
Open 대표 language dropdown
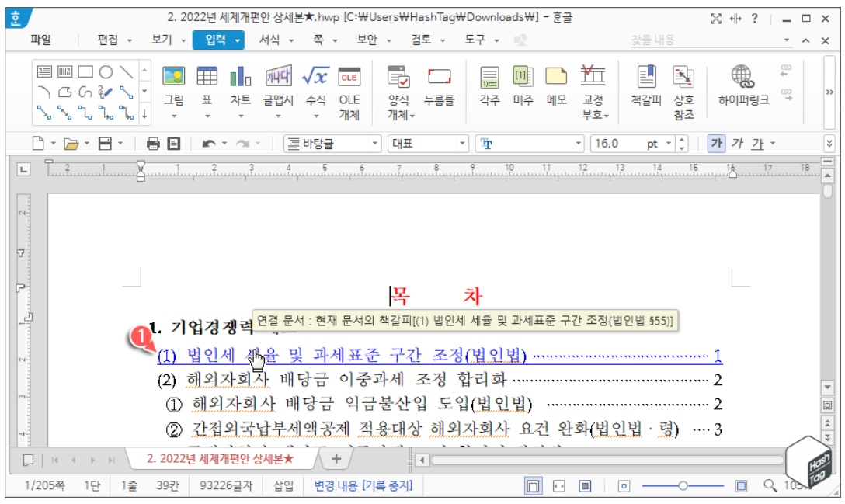[462, 144]
